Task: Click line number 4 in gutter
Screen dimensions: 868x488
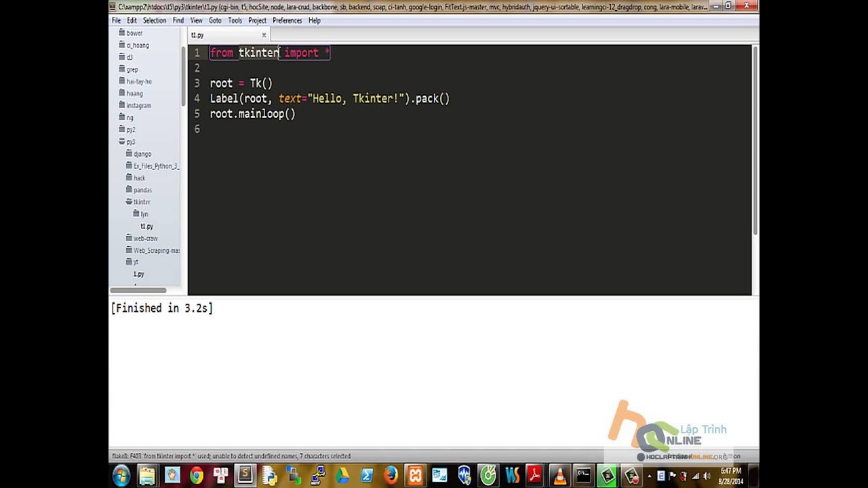Action: 197,98
